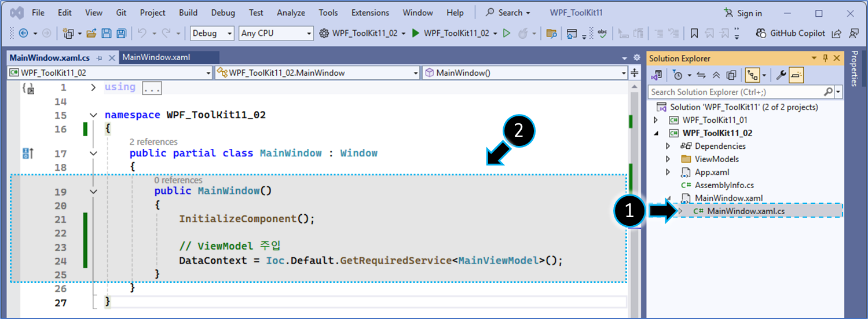Click the editor split handle above scrollbar
This screenshot has width=868, height=319.
click(x=635, y=73)
